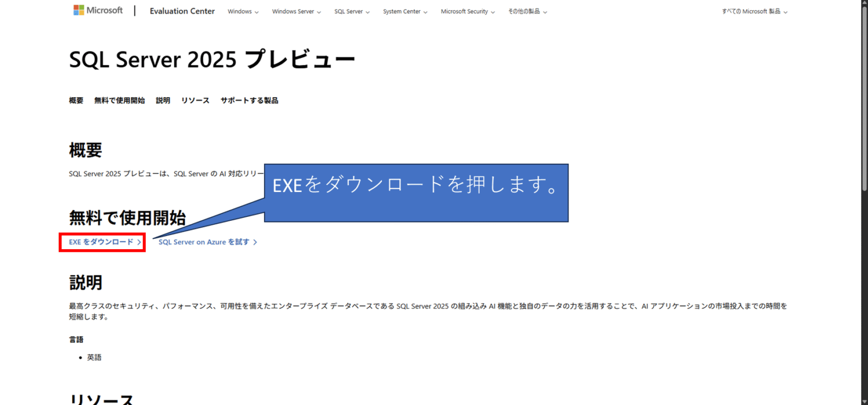Click the System Center menu chevron
This screenshot has height=405, width=868.
click(426, 11)
